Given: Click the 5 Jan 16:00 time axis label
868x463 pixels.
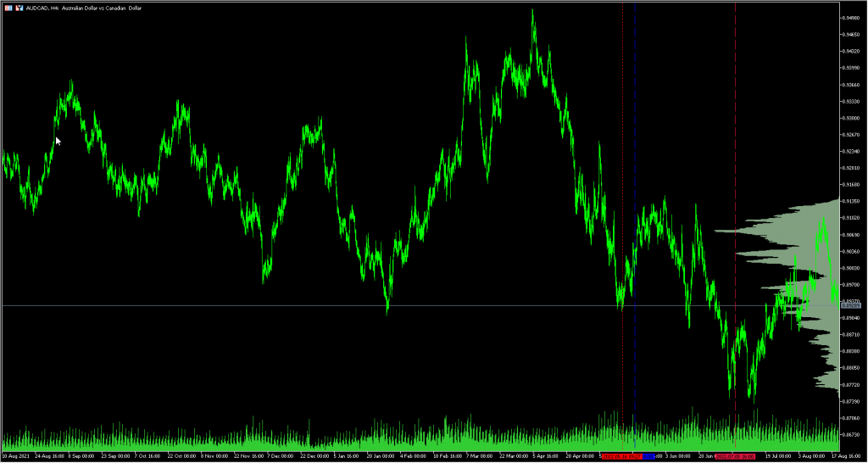Looking at the screenshot, I should click(x=344, y=456).
